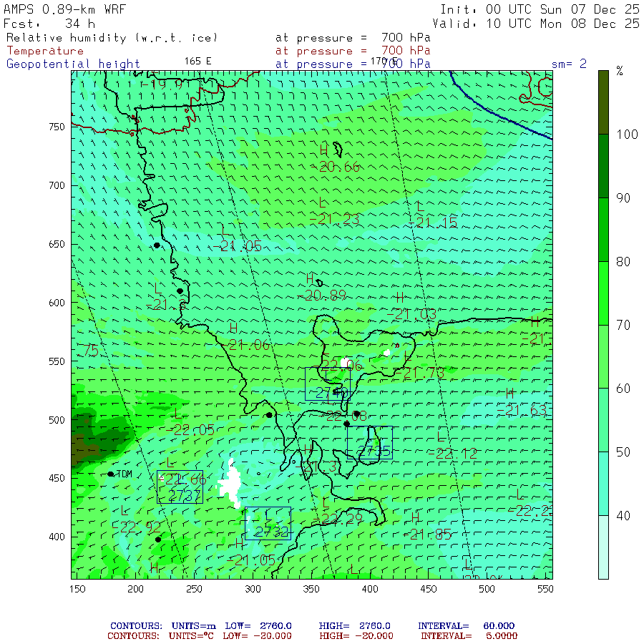Click the 'sm= 2' smoothing label
Screen dimensions: 644x644
pos(569,64)
